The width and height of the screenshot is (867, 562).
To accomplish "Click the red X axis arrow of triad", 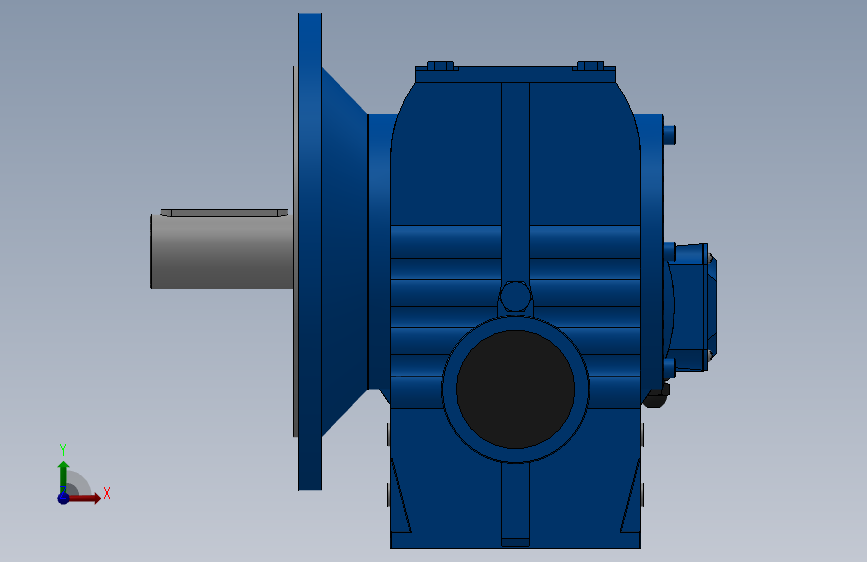I will [x=83, y=498].
